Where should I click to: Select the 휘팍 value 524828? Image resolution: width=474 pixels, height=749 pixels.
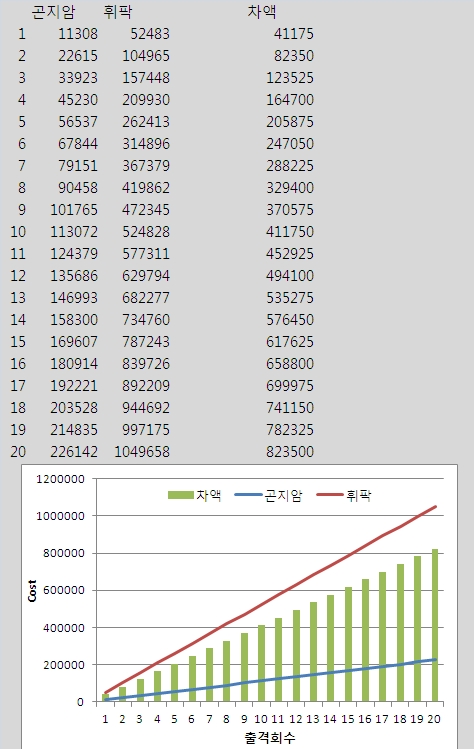pos(146,232)
